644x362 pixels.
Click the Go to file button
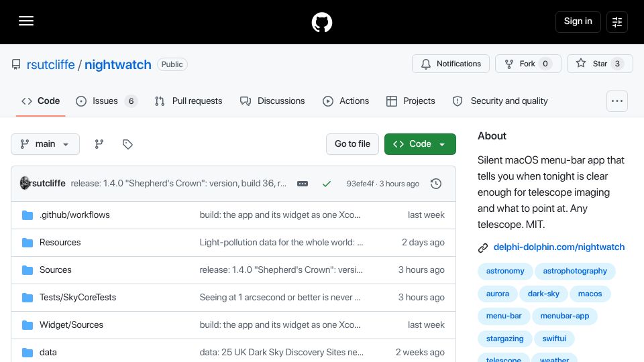click(x=352, y=144)
